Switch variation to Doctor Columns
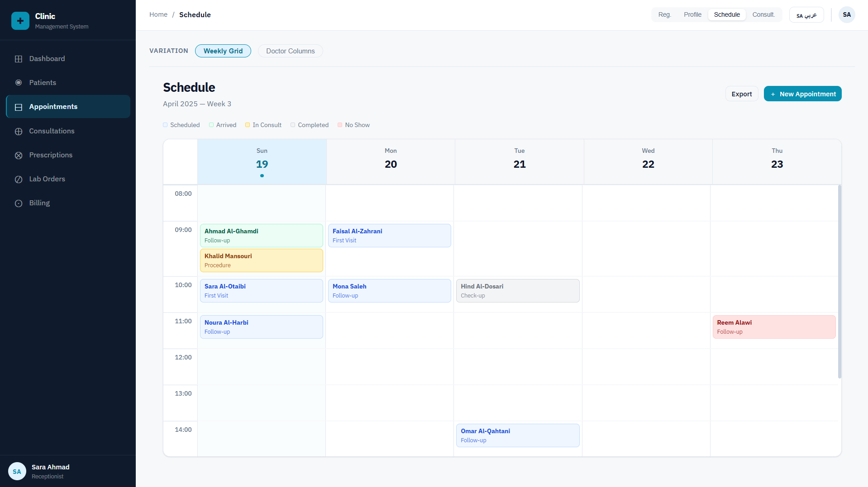Viewport: 868px width, 487px height. (290, 51)
